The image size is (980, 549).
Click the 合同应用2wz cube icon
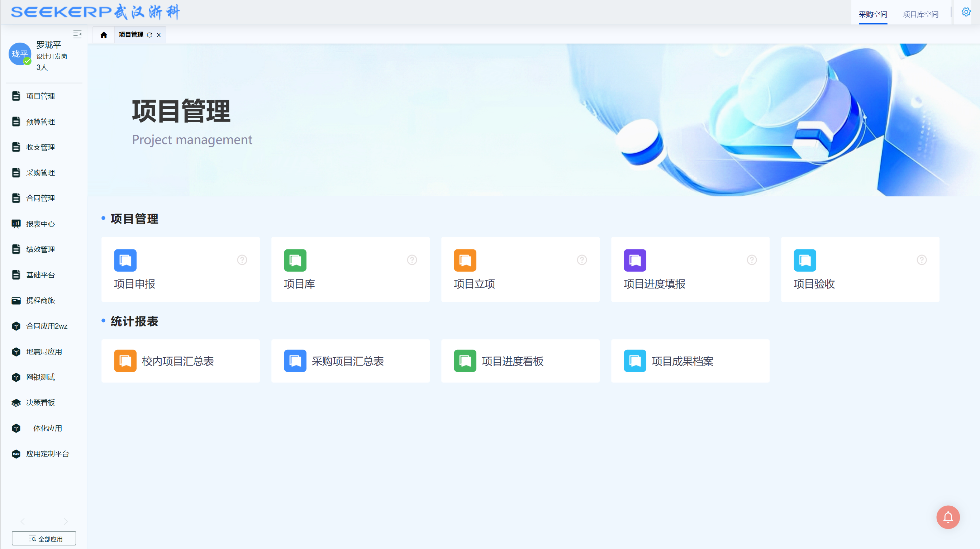16,326
